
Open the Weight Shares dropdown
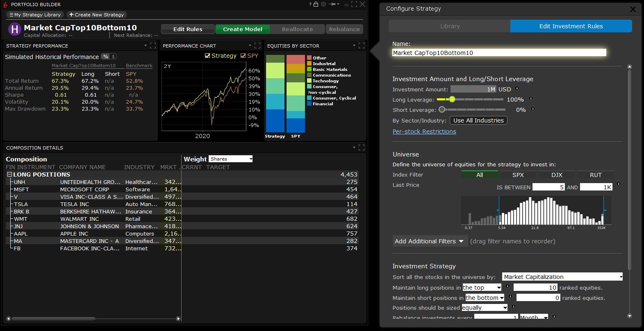pyautogui.click(x=231, y=159)
